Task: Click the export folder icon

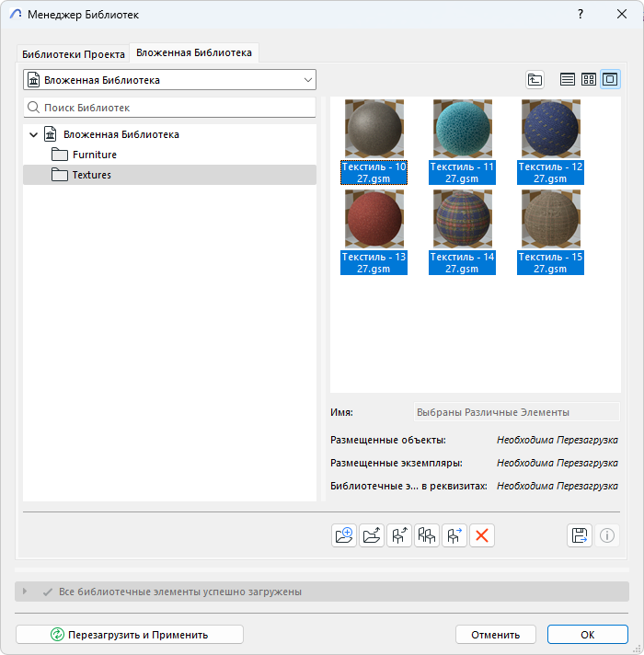Action: tap(372, 535)
